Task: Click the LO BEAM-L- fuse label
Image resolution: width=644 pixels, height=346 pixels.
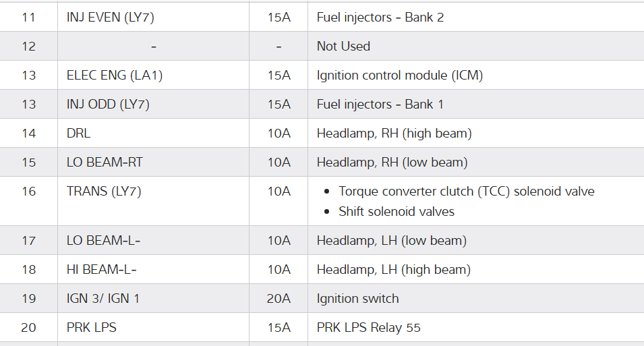Action: [103, 241]
